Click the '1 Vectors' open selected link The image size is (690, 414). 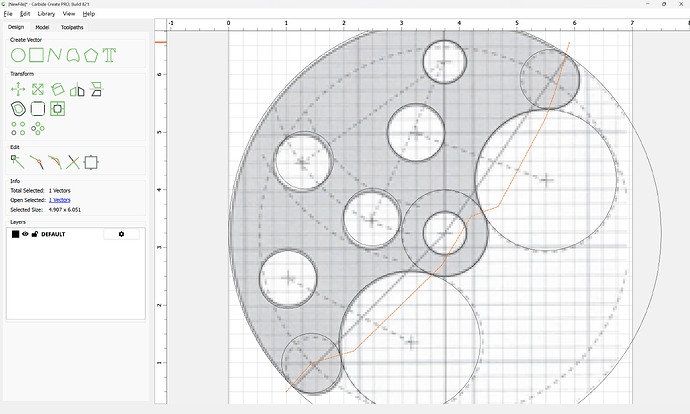[x=59, y=200]
